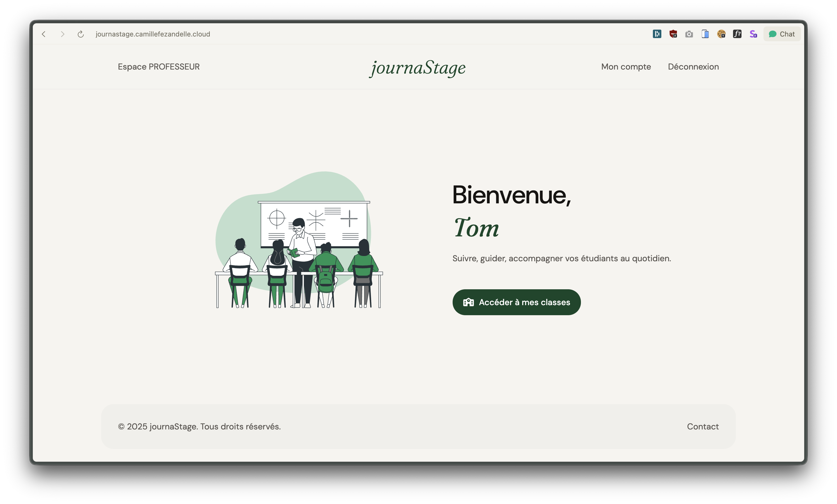
Task: Click the school icon inside classes button
Action: click(x=468, y=302)
